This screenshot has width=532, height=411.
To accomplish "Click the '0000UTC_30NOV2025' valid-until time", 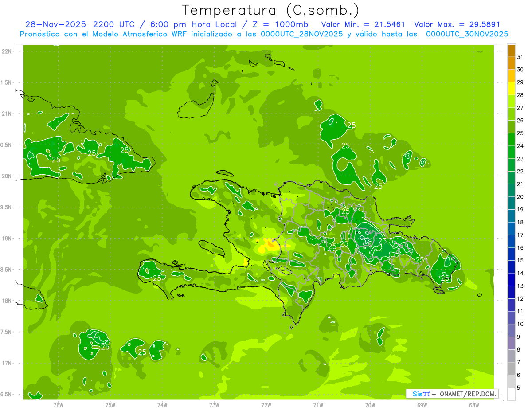I will pyautogui.click(x=467, y=34).
